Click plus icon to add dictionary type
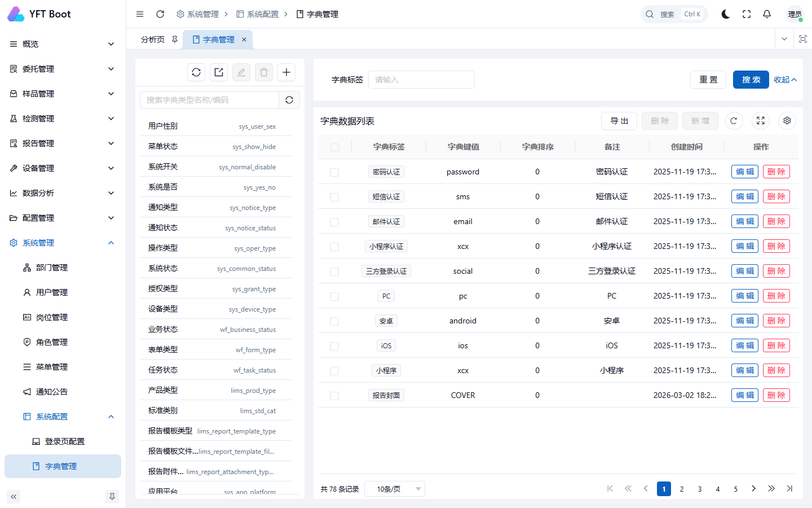The image size is (812, 508). (x=286, y=72)
